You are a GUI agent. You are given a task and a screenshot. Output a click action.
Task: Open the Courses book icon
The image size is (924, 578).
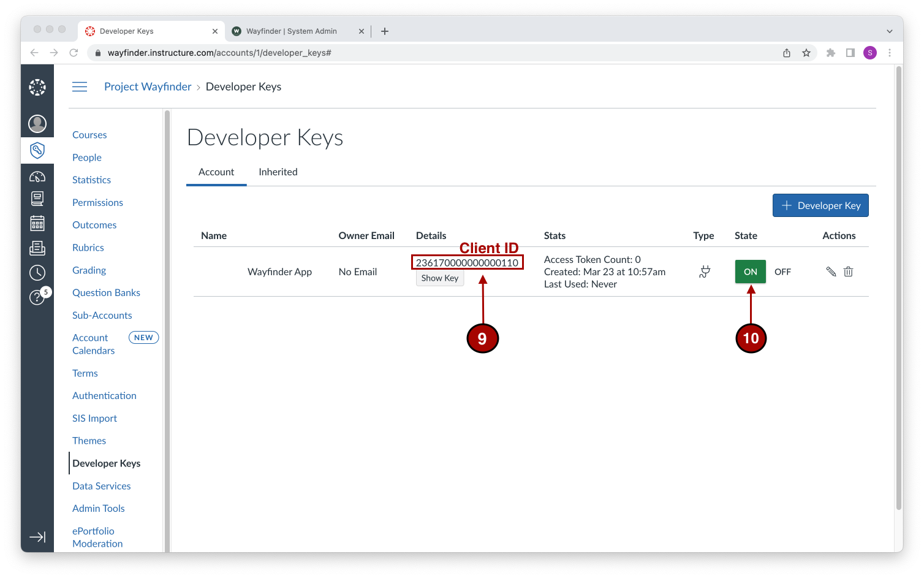coord(37,199)
